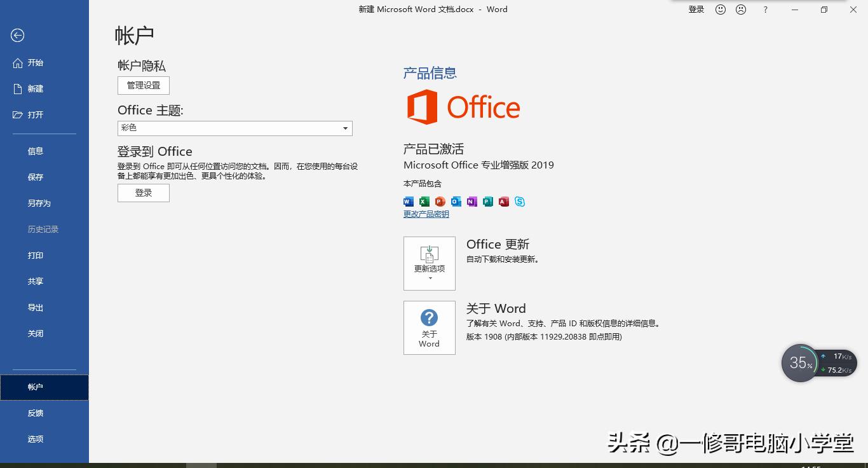Image resolution: width=868 pixels, height=468 pixels.
Task: Click the Office 更新 heading
Action: 498,244
